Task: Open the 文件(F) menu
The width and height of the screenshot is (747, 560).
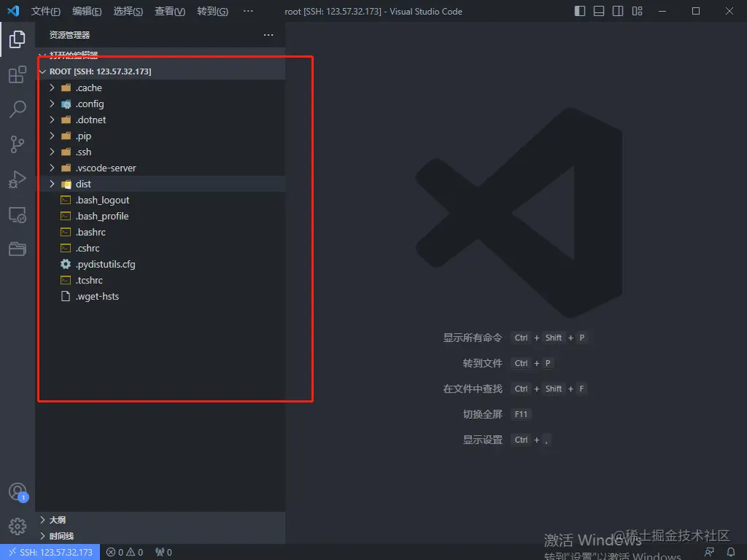Action: click(45, 11)
